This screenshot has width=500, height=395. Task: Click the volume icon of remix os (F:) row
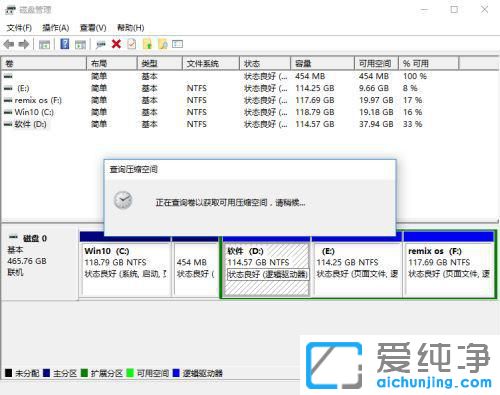pyautogui.click(x=8, y=100)
